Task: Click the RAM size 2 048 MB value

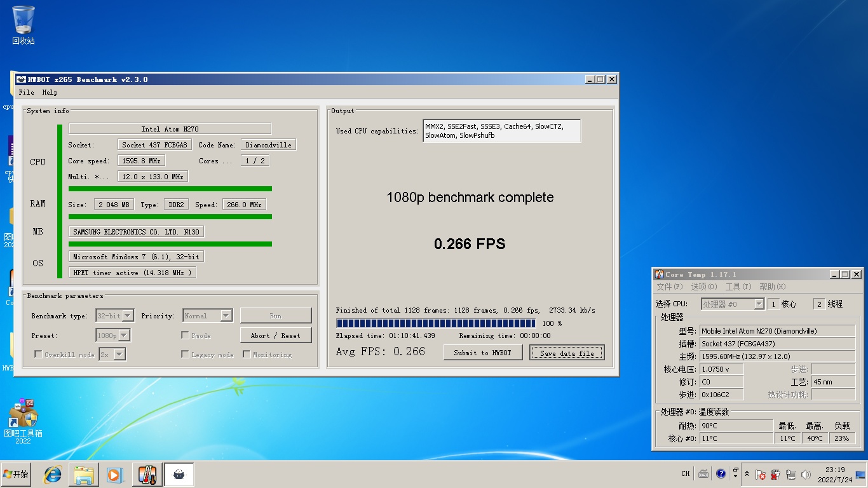Action: [x=114, y=205]
